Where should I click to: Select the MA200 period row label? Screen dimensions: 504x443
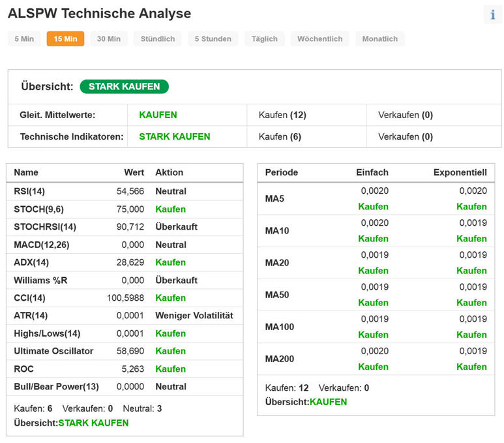click(x=279, y=359)
